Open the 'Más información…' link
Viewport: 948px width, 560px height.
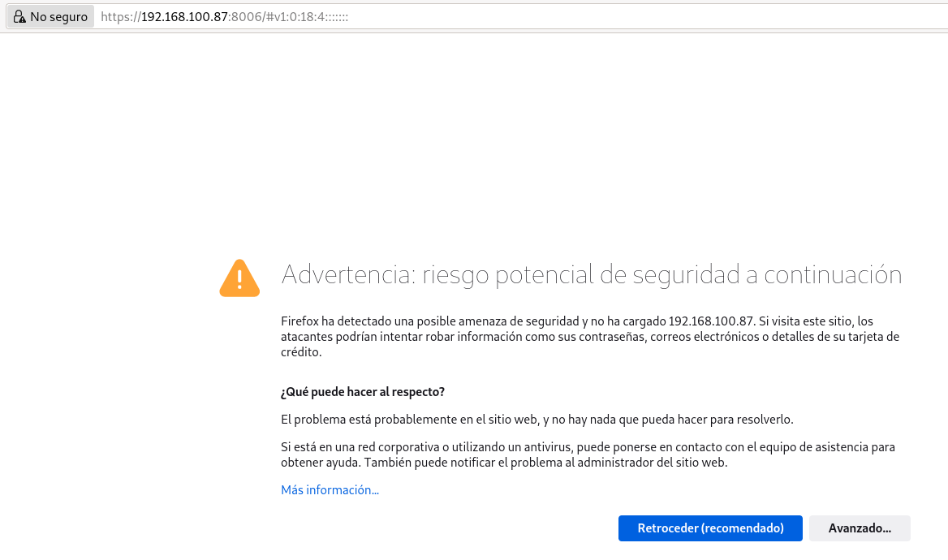point(329,489)
